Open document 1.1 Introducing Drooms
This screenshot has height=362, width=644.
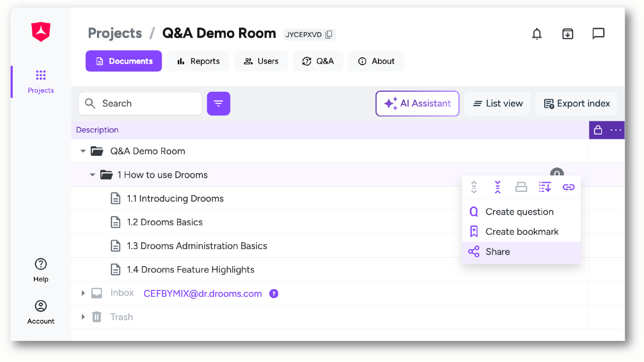tap(175, 199)
